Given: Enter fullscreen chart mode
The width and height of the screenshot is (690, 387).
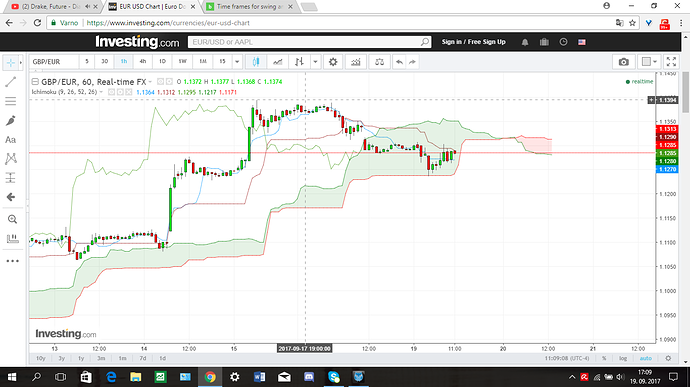Looking at the screenshot, I should point(672,62).
